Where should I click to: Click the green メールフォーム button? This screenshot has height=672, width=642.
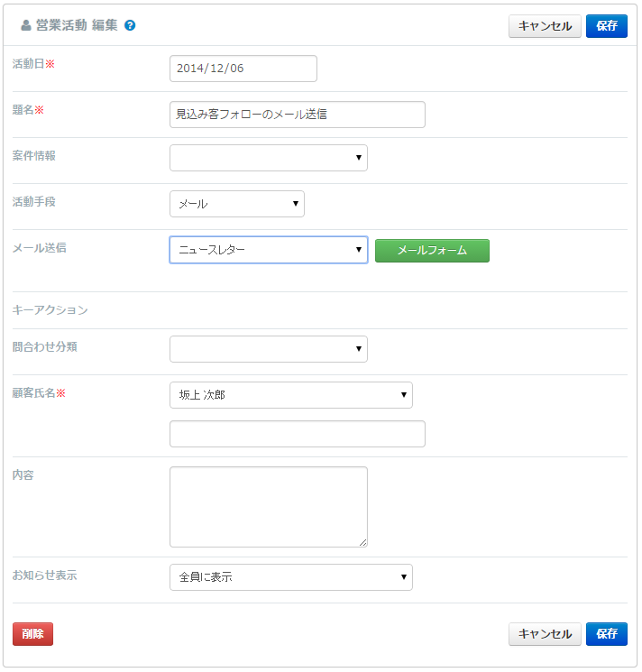tap(432, 251)
